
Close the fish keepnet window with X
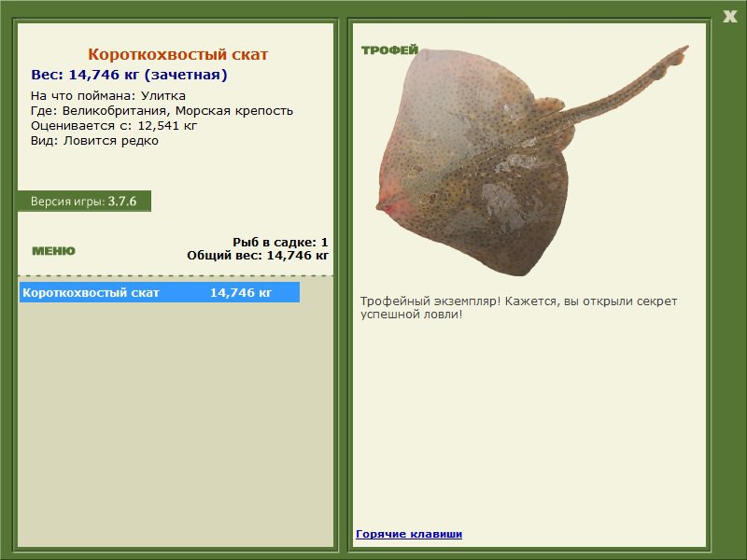coord(729,17)
